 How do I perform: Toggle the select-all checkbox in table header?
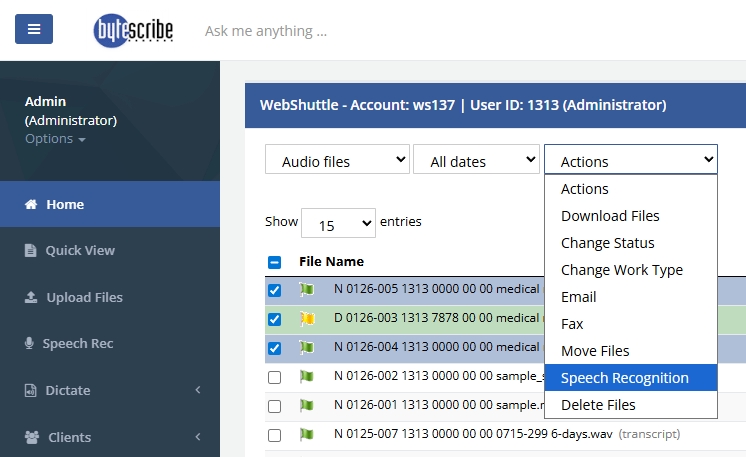[x=275, y=263]
